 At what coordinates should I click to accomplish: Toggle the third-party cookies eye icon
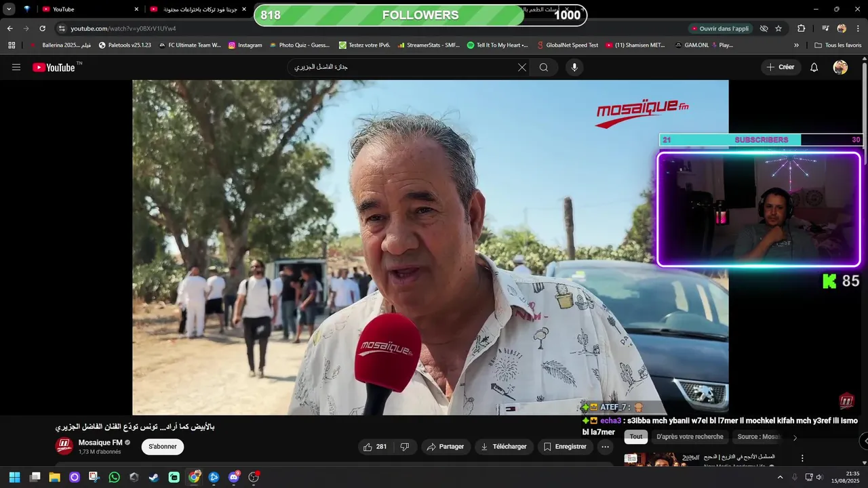pos(764,28)
